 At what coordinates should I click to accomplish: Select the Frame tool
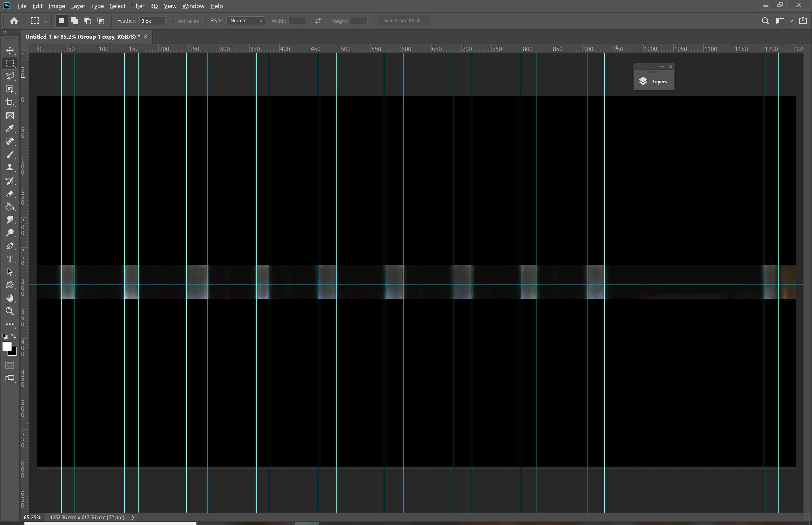click(10, 116)
